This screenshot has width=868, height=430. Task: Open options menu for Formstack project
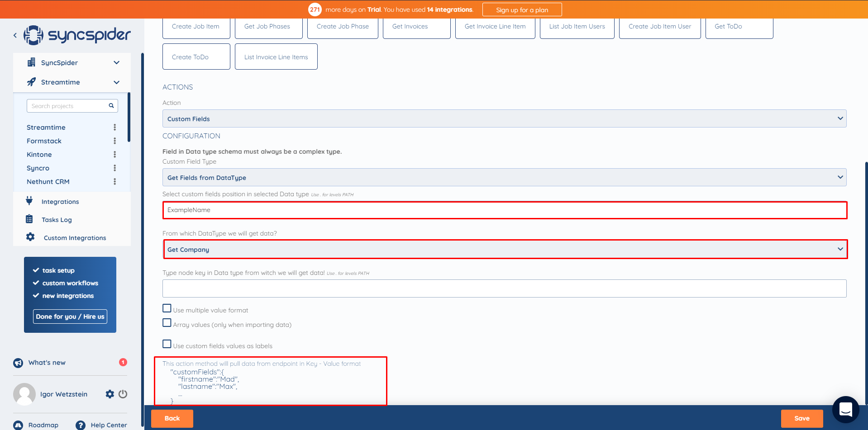(x=114, y=141)
